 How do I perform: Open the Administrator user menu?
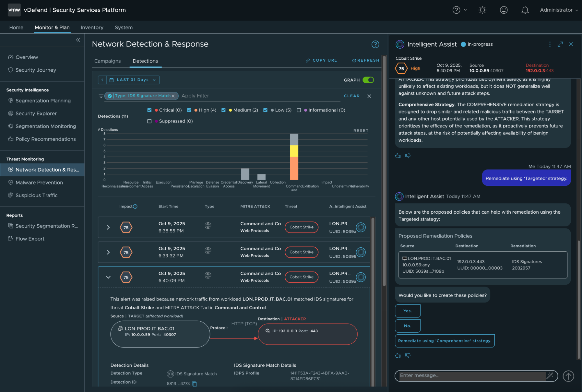click(x=558, y=10)
